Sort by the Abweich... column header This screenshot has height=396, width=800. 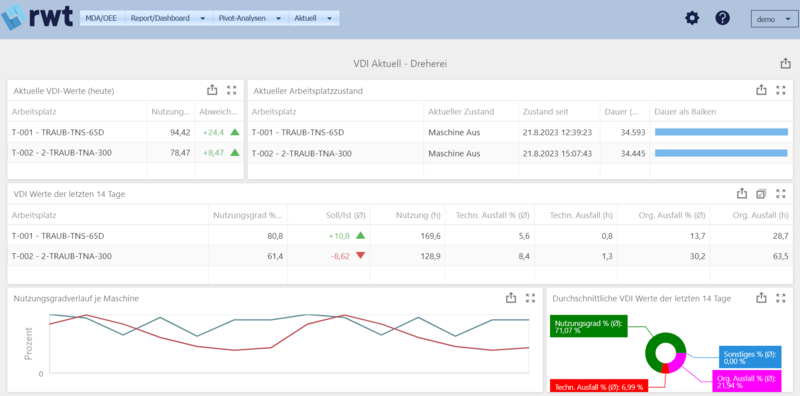pyautogui.click(x=218, y=111)
